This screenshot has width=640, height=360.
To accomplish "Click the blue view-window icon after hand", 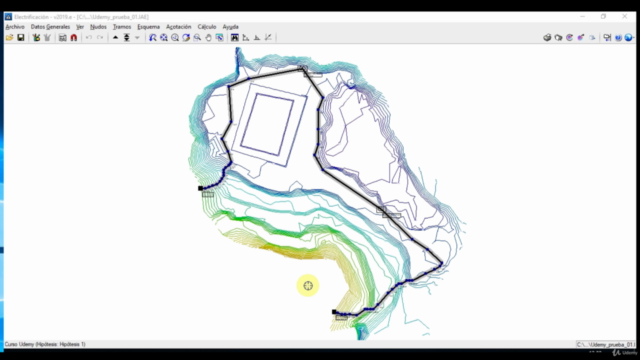I will click(220, 38).
